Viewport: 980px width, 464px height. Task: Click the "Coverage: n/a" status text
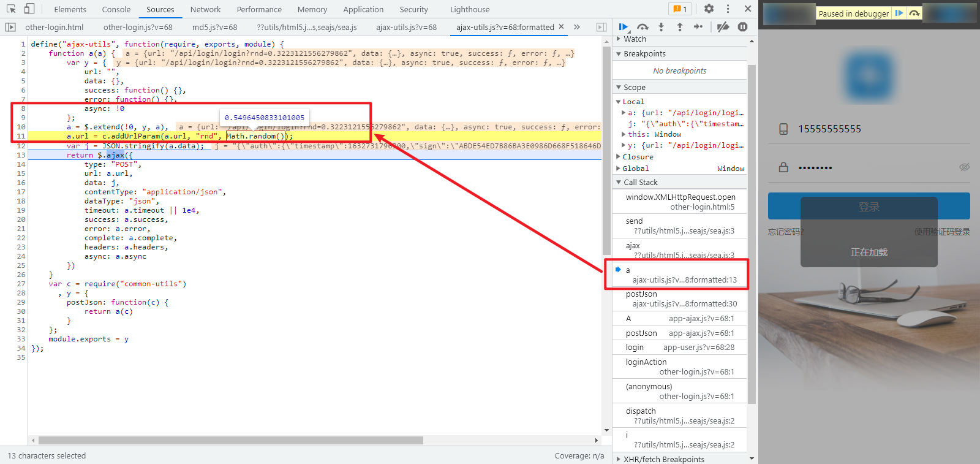pyautogui.click(x=579, y=455)
